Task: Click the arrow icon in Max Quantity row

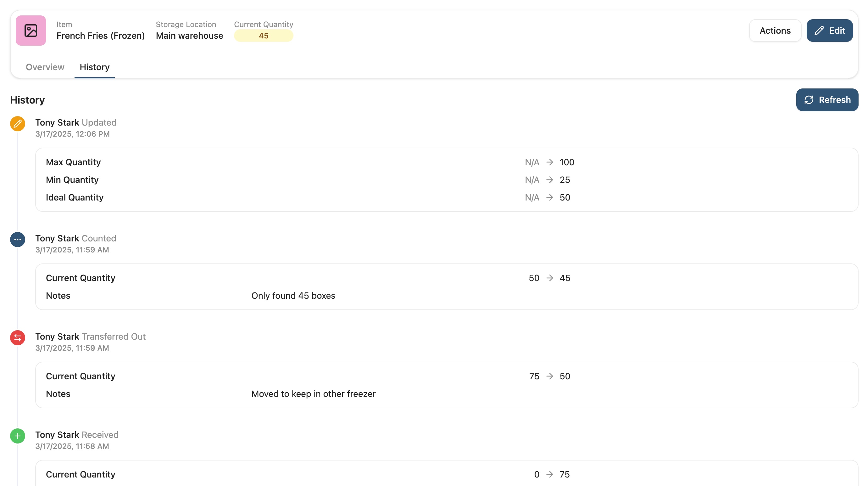Action: click(x=550, y=162)
